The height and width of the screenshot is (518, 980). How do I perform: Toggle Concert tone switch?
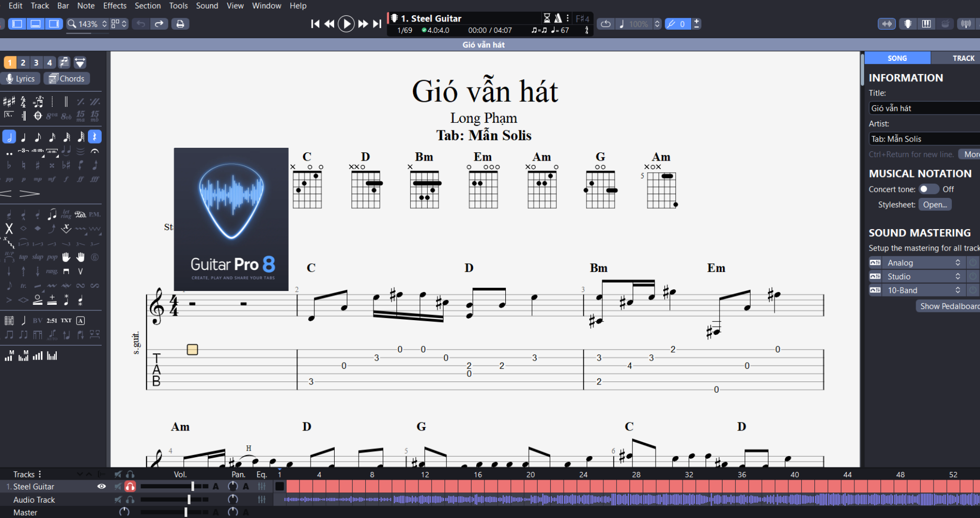928,189
